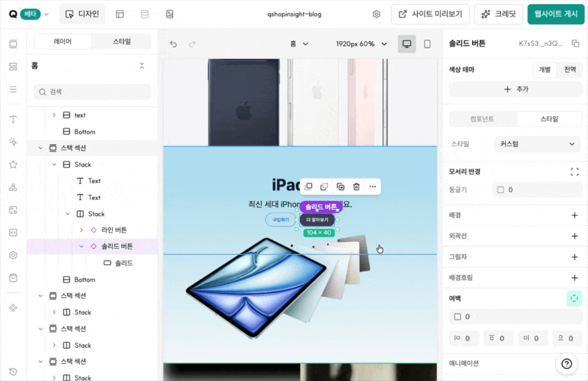Open the 커스텀 style dropdown

pos(537,144)
